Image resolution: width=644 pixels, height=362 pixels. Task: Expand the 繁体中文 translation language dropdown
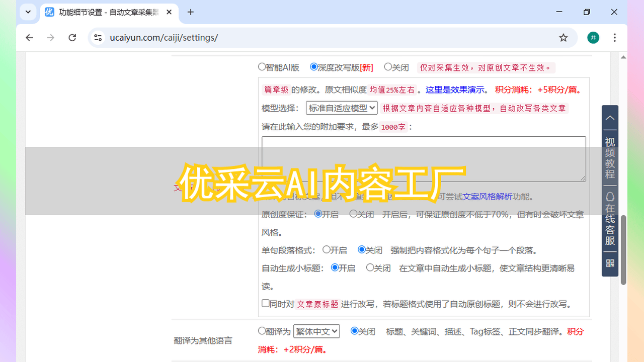pyautogui.click(x=316, y=331)
